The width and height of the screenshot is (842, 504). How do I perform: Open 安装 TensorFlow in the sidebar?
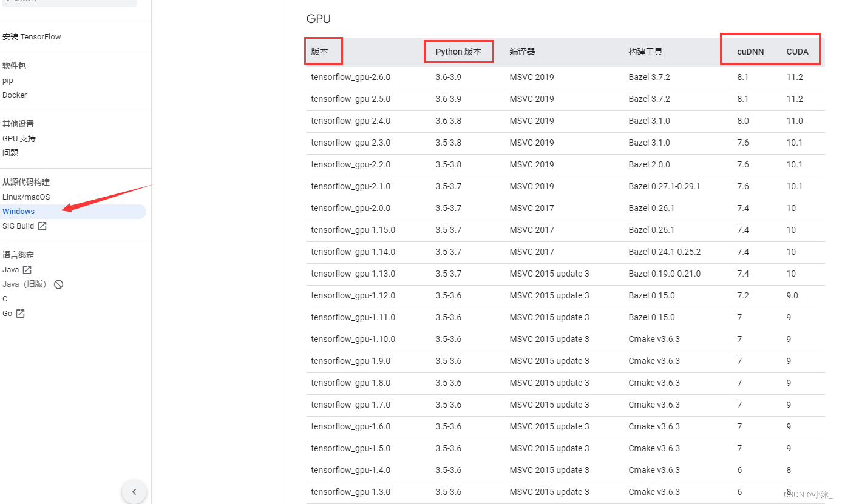pyautogui.click(x=32, y=37)
